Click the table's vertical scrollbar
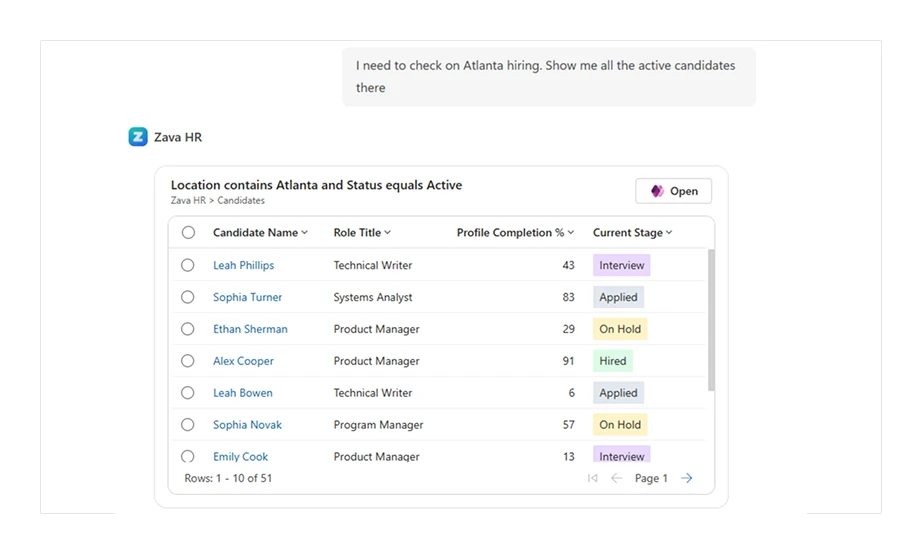Viewport: 922px width, 554px height. coord(711,320)
